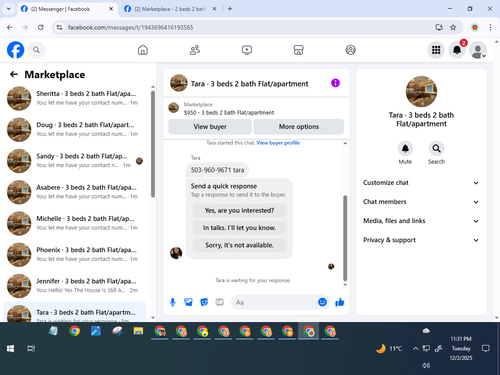Send quick response 'Sorry, it's not available.'
This screenshot has height=375, width=500.
click(239, 245)
